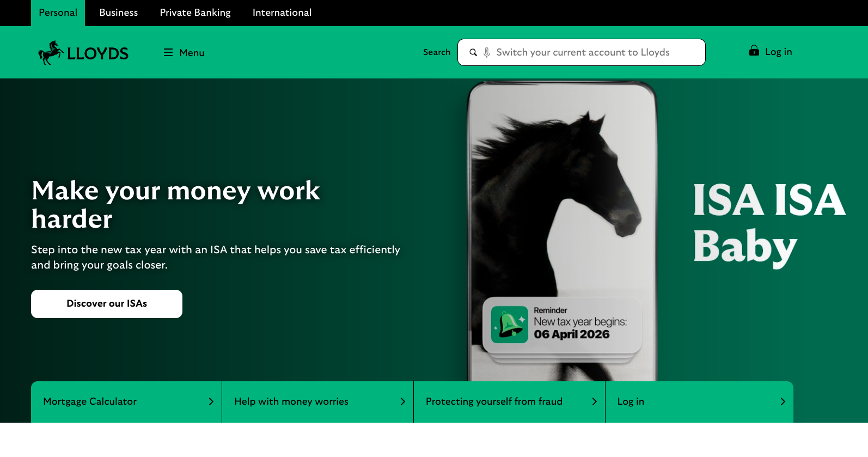Viewport: 868px width, 457px height.
Task: Click the Discover our ISAs button
Action: click(x=107, y=304)
